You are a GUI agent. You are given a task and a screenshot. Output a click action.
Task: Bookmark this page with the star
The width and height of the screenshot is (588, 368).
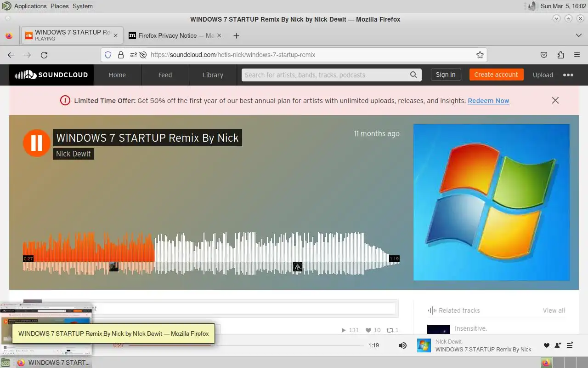tap(480, 55)
